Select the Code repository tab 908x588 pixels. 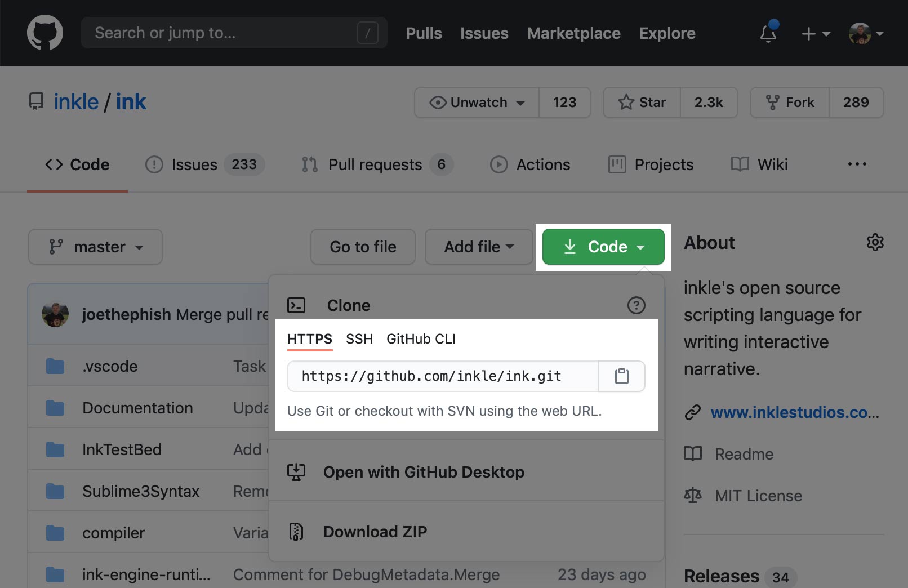coord(77,164)
